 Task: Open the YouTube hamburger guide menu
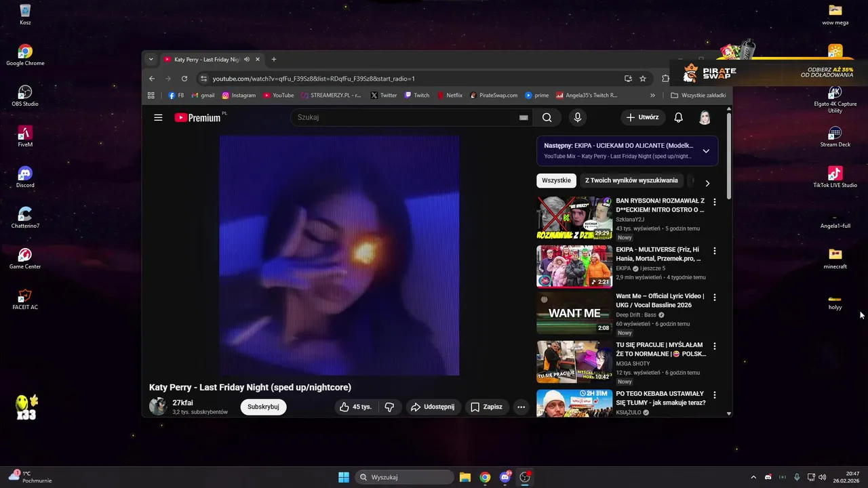(158, 117)
